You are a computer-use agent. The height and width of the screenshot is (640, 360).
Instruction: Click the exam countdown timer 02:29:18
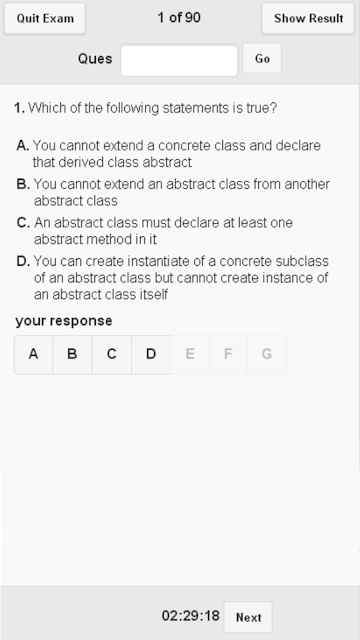click(191, 616)
